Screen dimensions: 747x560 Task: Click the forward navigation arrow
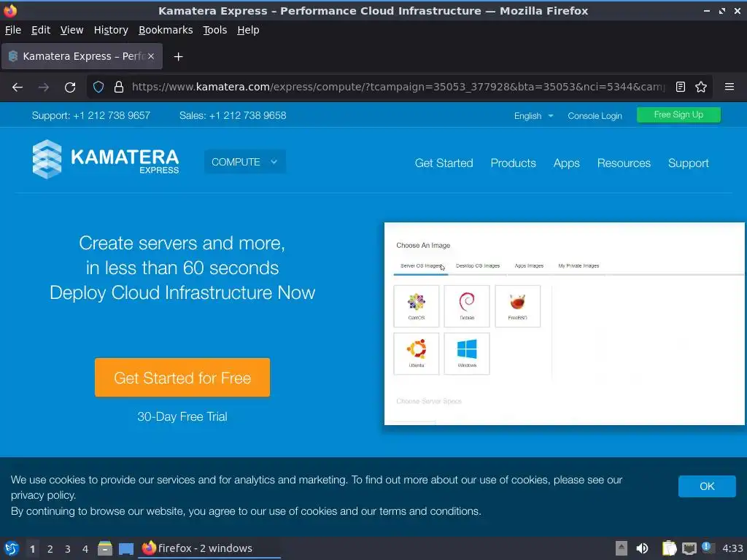(x=43, y=87)
